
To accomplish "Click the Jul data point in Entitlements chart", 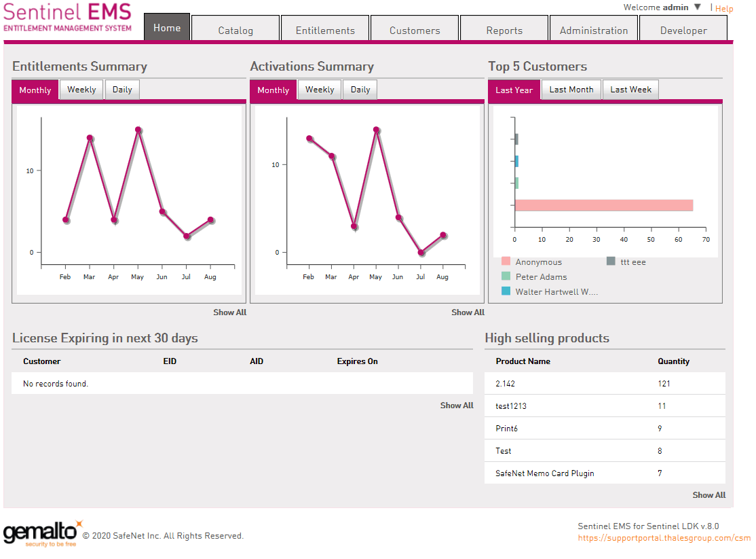I will 187,236.
